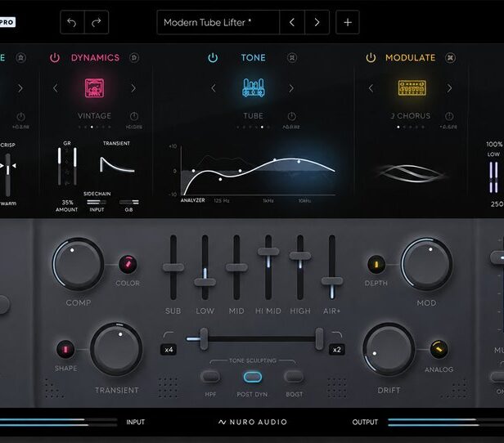Click the Drift knob
The height and width of the screenshot is (443, 504).
coord(389,349)
